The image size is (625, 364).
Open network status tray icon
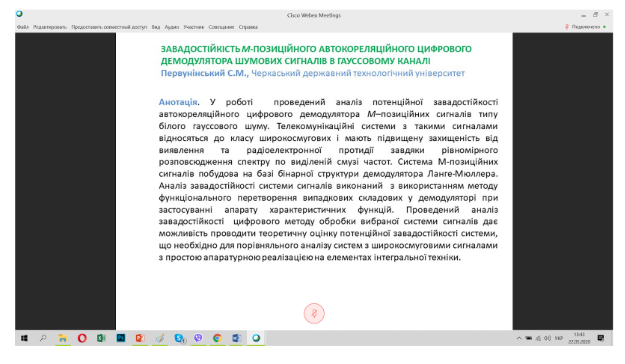tap(538, 338)
